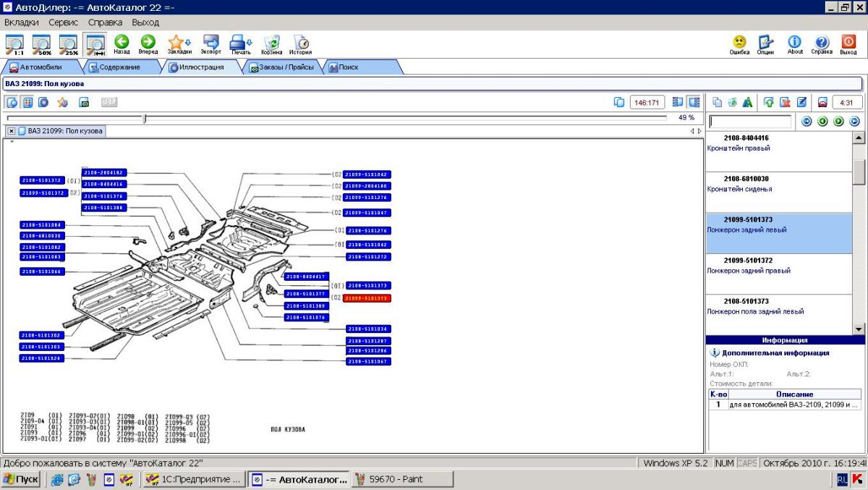
Task: Select part 21099-5101372 Лонжерон задний правый
Action: click(x=779, y=274)
